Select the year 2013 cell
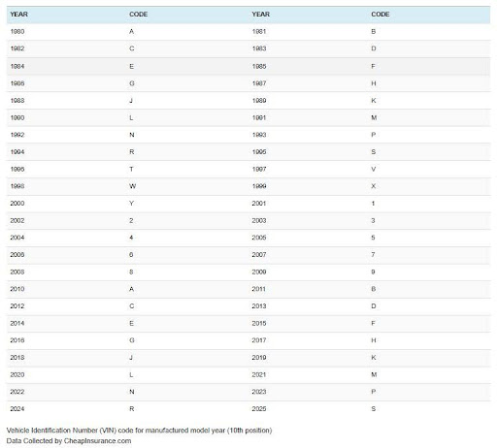Image resolution: width=497 pixels, height=448 pixels. [259, 306]
